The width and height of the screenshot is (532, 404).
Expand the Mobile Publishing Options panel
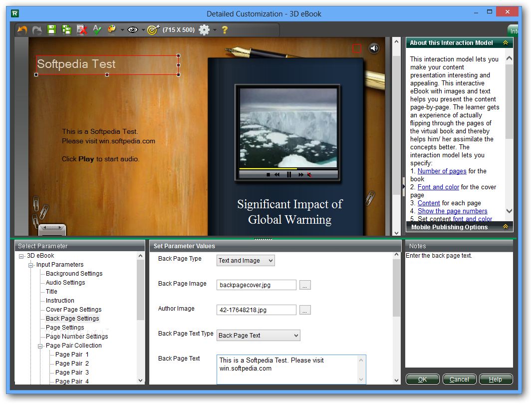coord(506,227)
